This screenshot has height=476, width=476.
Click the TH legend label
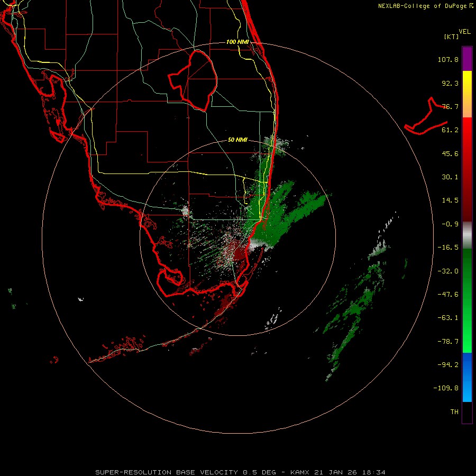454,412
